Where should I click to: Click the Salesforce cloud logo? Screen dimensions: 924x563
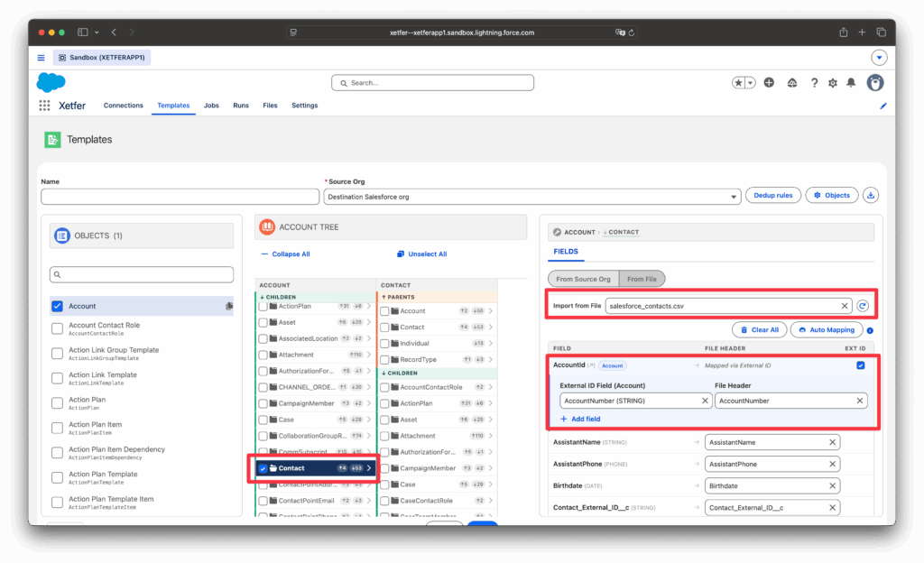pyautogui.click(x=51, y=82)
